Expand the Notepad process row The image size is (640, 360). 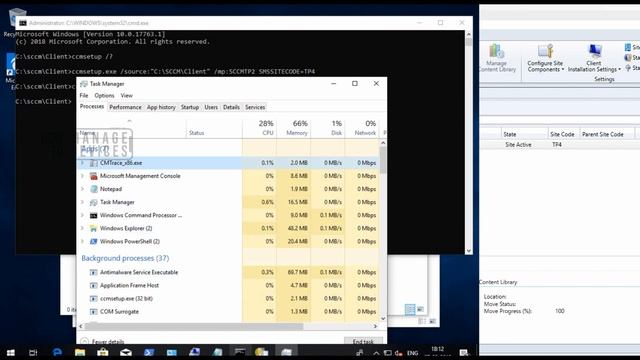pyautogui.click(x=82, y=189)
